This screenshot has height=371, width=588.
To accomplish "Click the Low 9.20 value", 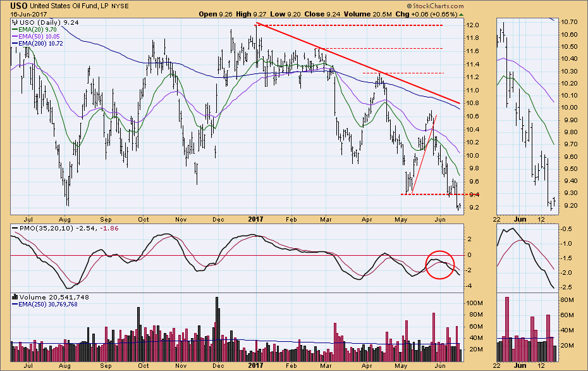I will tap(285, 14).
